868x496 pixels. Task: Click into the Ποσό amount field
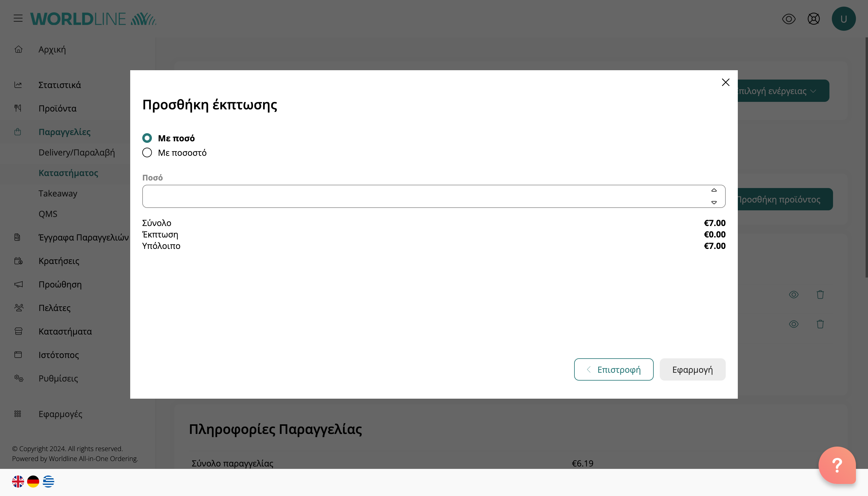click(423, 196)
